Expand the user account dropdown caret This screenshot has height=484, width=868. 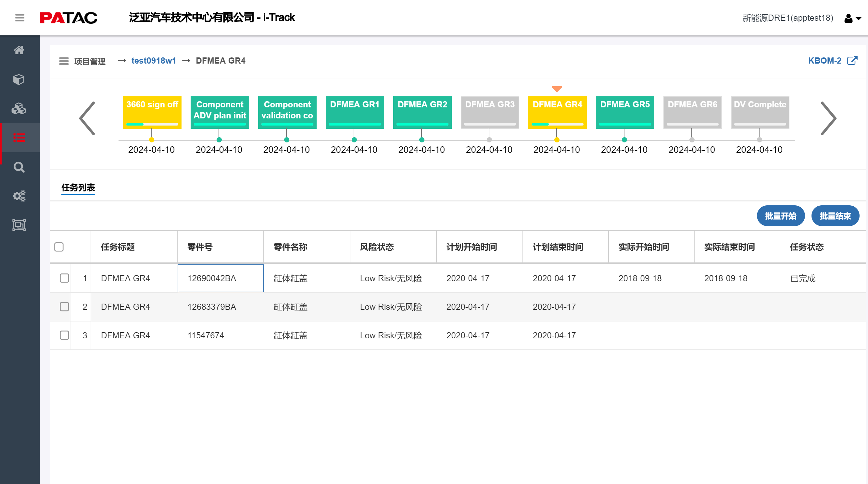click(x=859, y=18)
